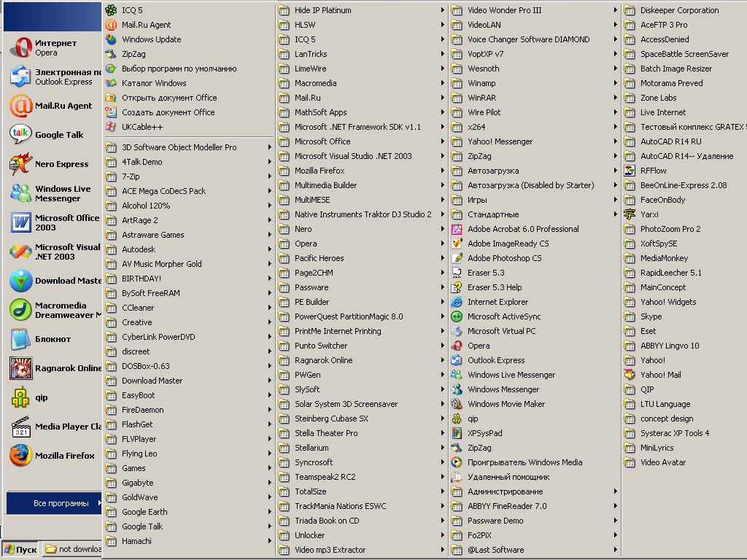Image resolution: width=747 pixels, height=560 pixels.
Task: Select the Skype folder entry
Action: (684, 316)
